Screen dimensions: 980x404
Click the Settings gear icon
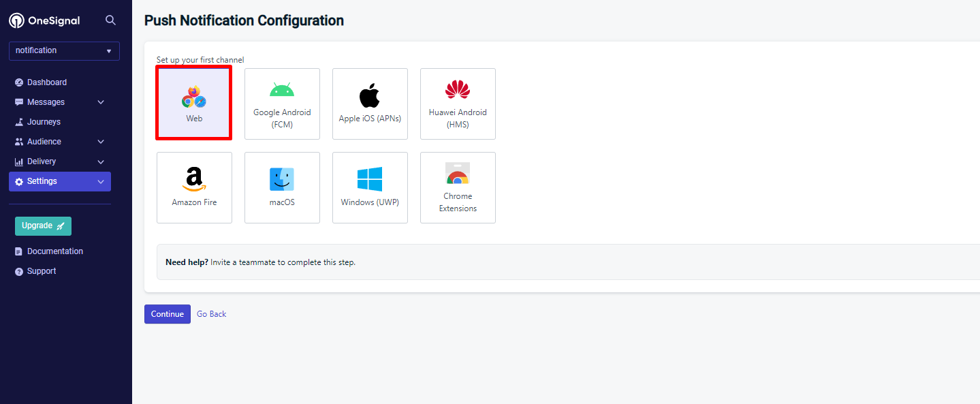(x=19, y=182)
